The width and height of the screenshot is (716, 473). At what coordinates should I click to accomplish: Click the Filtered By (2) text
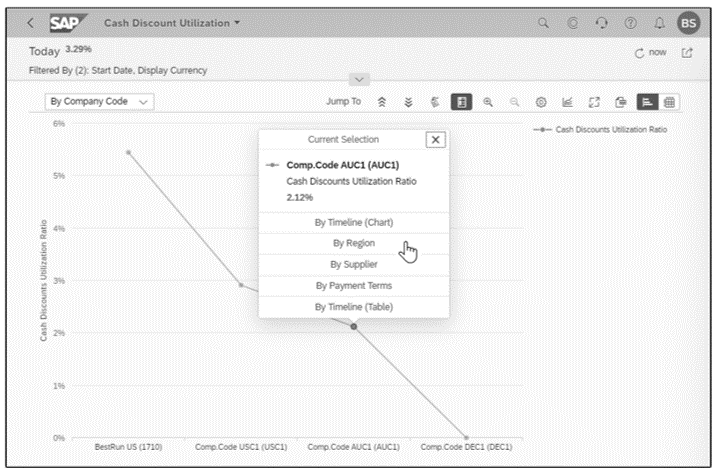(118, 70)
